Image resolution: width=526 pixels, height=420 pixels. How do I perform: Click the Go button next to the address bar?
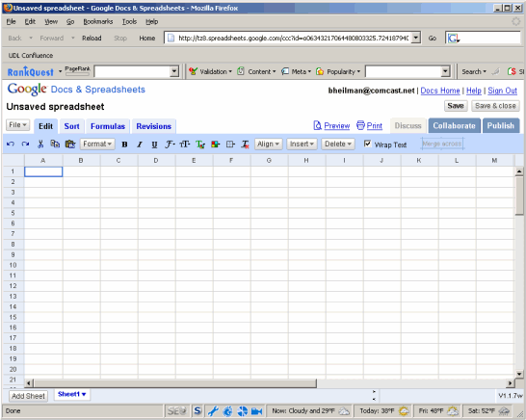click(432, 39)
